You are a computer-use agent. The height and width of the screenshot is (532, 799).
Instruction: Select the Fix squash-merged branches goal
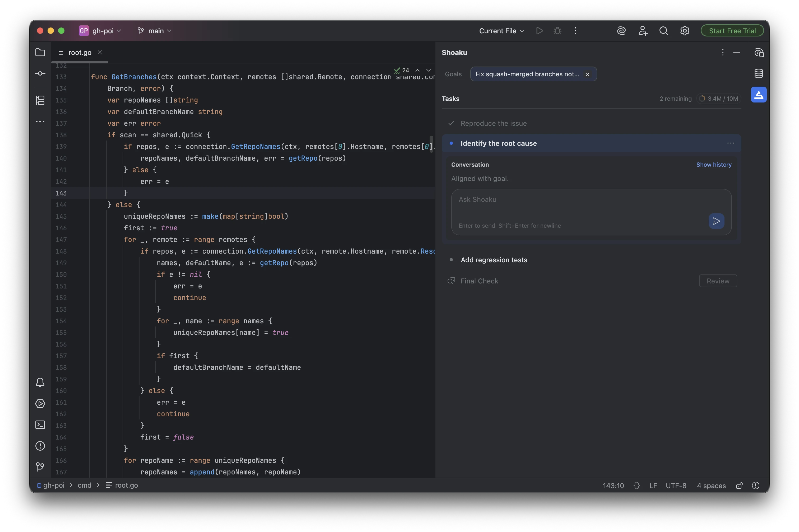point(527,74)
